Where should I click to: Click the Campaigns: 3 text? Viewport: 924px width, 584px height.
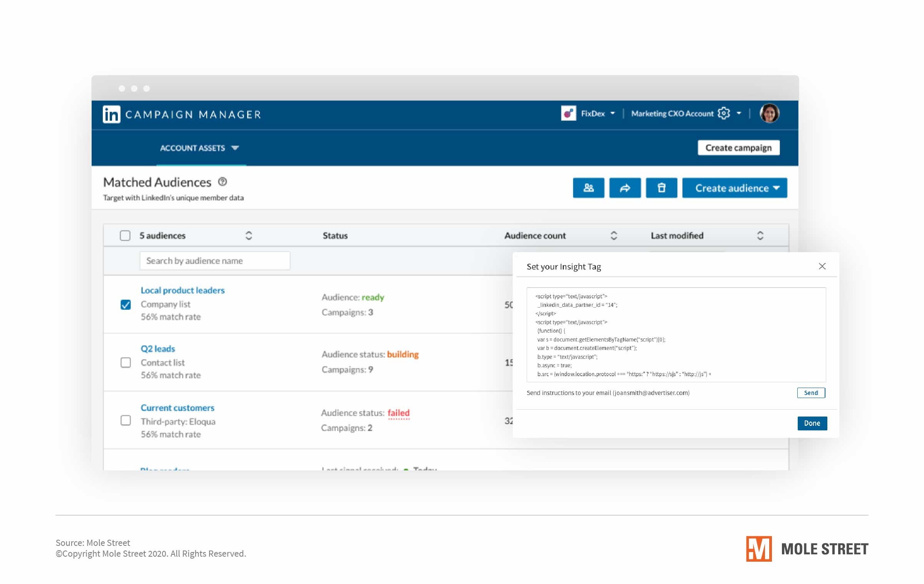pyautogui.click(x=347, y=312)
